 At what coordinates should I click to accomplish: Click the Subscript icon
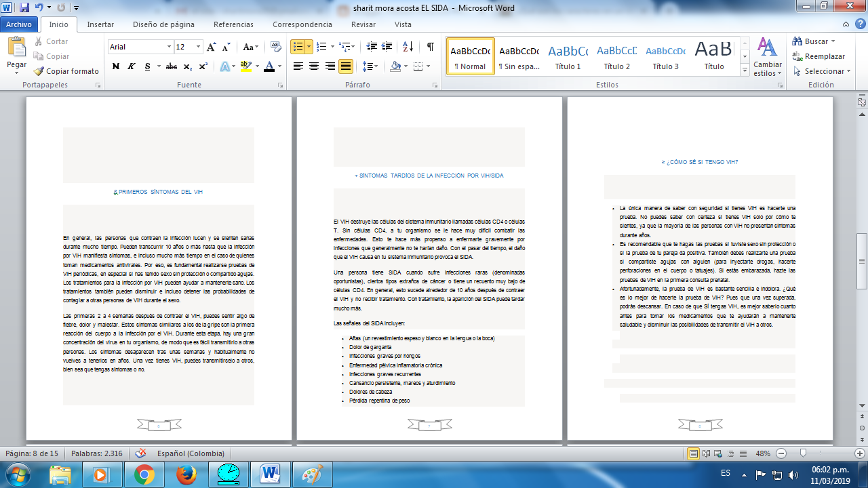(189, 68)
